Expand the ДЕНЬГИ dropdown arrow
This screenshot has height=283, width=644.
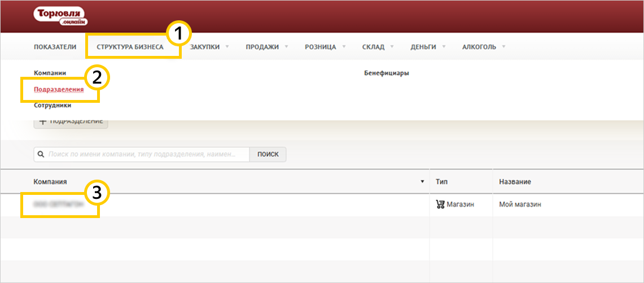pyautogui.click(x=444, y=46)
